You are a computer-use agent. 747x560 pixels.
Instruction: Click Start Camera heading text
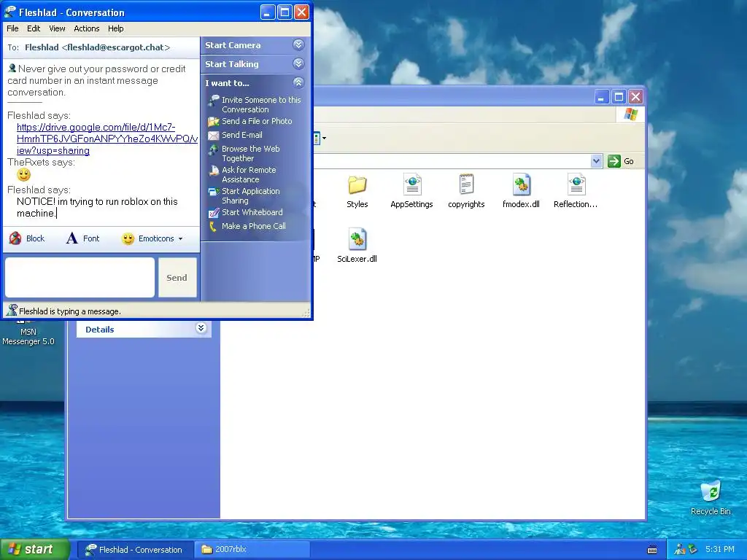(233, 45)
